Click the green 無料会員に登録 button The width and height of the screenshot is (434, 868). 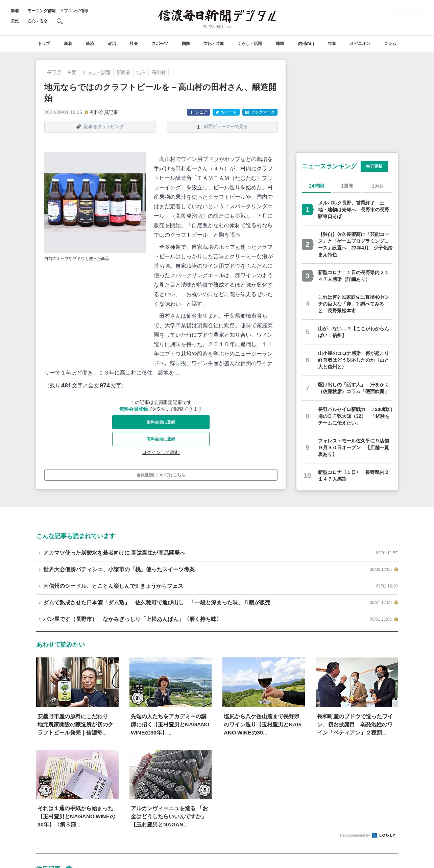(161, 422)
